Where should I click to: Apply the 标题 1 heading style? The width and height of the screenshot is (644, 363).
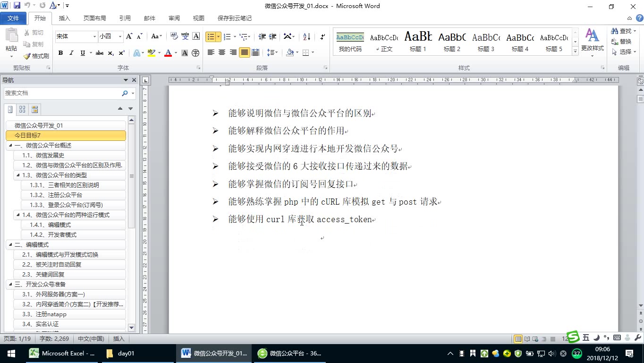[x=418, y=42]
